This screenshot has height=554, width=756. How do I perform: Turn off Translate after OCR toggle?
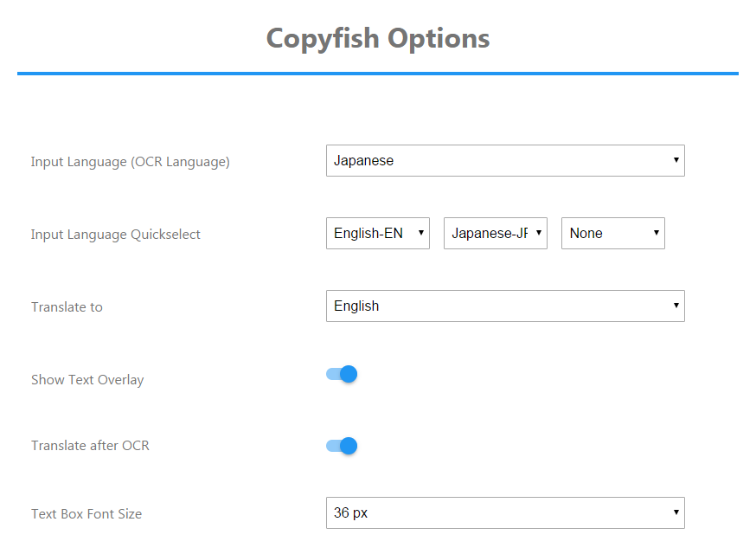tap(342, 446)
